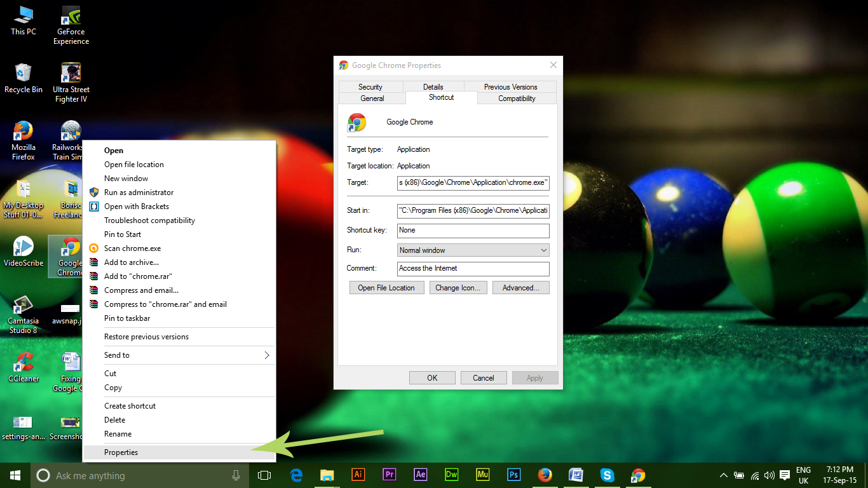Switch to the Details tab
Viewport: 868px width, 488px height.
pos(433,87)
